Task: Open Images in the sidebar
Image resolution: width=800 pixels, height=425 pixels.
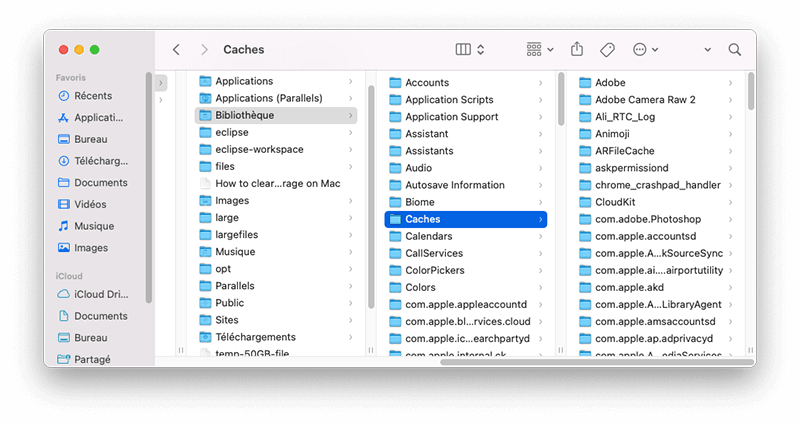Action: 83,247
